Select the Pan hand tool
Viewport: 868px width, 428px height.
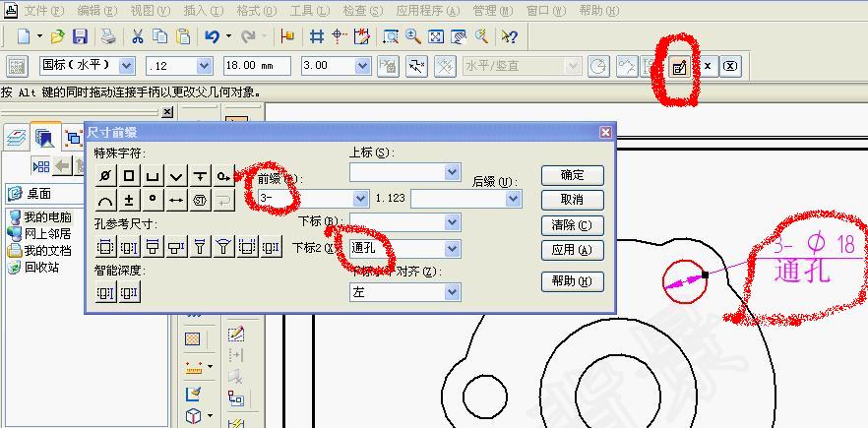(459, 36)
